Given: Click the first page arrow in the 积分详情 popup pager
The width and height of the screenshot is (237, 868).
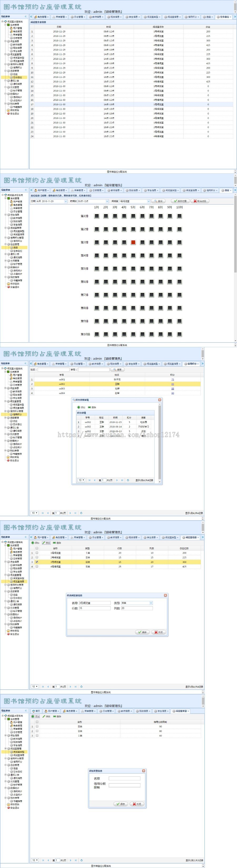Looking at the screenshot, I should point(89,480).
